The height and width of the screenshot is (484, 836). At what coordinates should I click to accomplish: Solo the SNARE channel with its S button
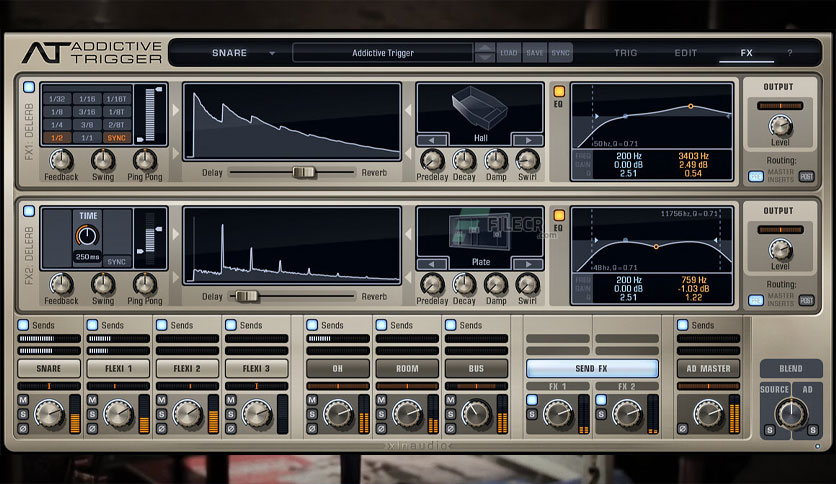23,414
